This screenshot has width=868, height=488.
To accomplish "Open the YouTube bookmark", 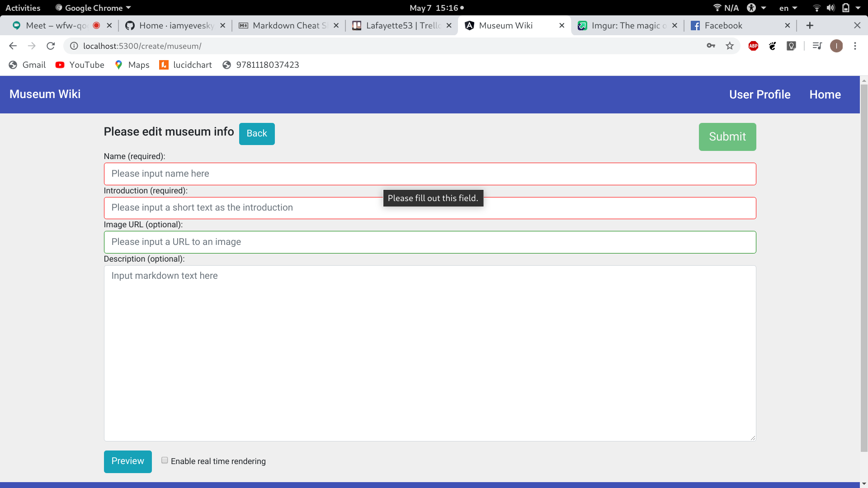I will pyautogui.click(x=80, y=65).
